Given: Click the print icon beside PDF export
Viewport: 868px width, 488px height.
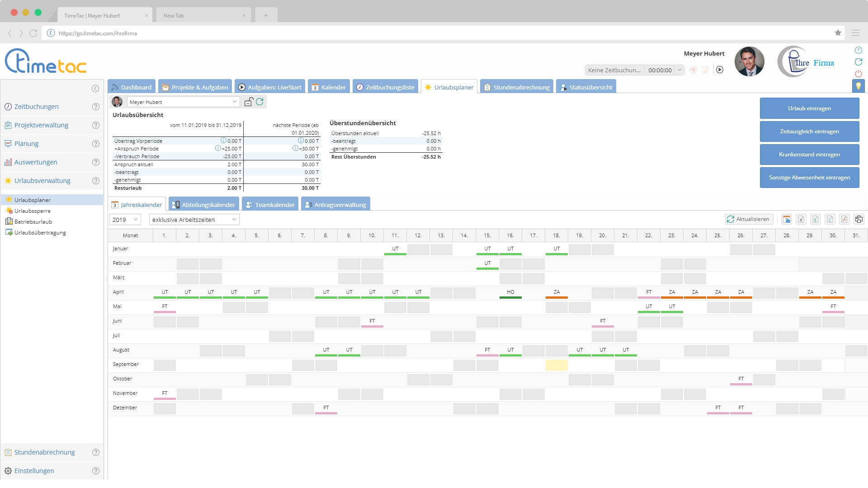Looking at the screenshot, I should tap(859, 219).
